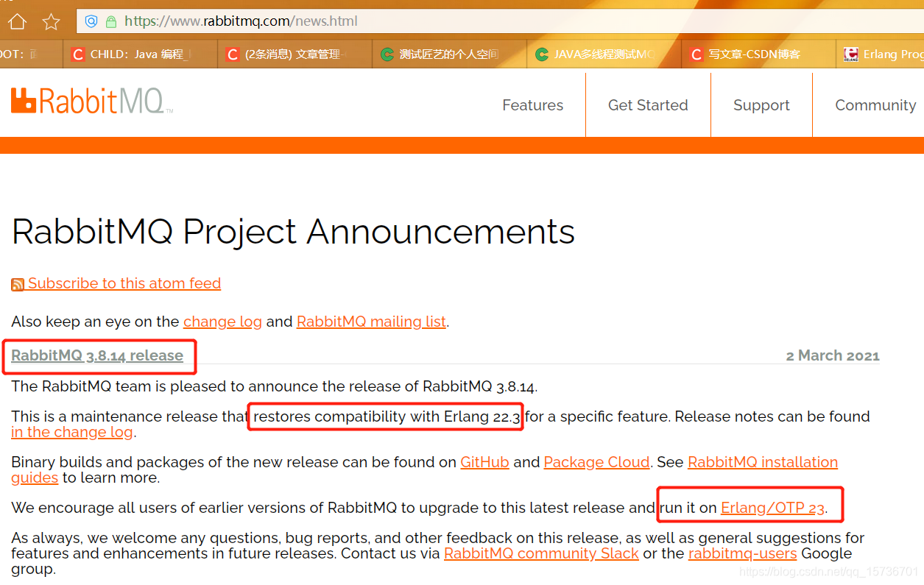Click the green icon on JAVA多线程测试MQ bookmark
924x585 pixels.
[541, 54]
